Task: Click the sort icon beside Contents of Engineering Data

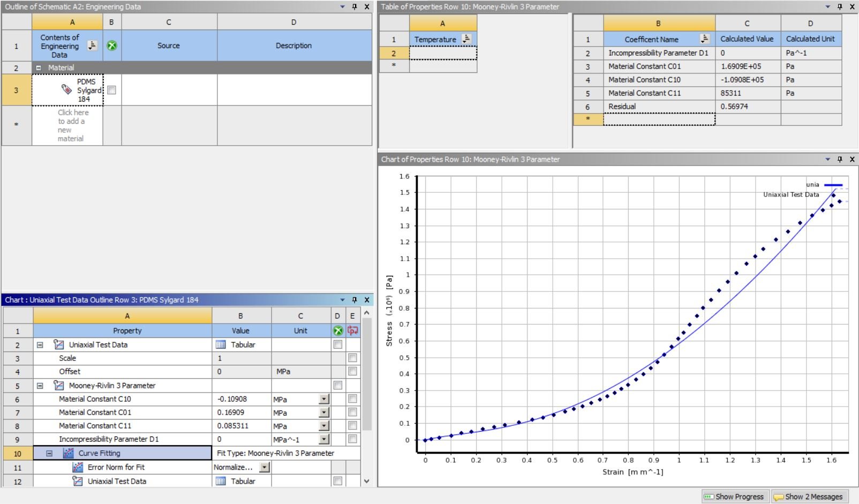Action: click(x=92, y=46)
